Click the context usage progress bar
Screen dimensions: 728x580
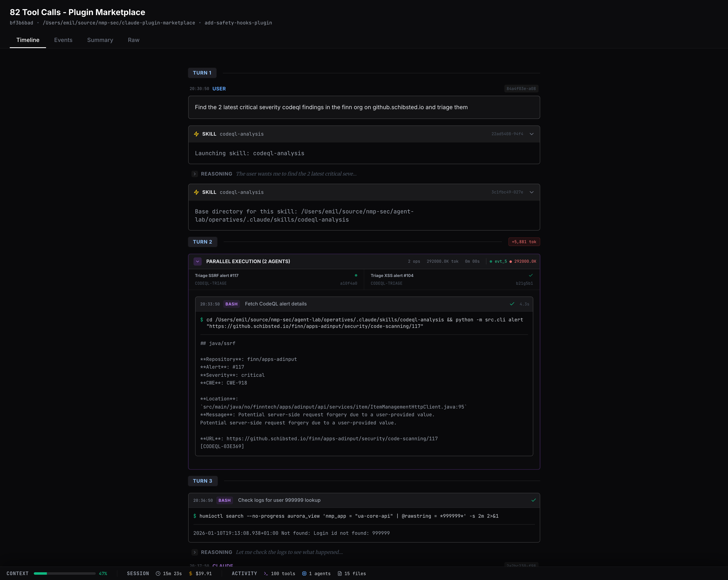click(x=65, y=573)
